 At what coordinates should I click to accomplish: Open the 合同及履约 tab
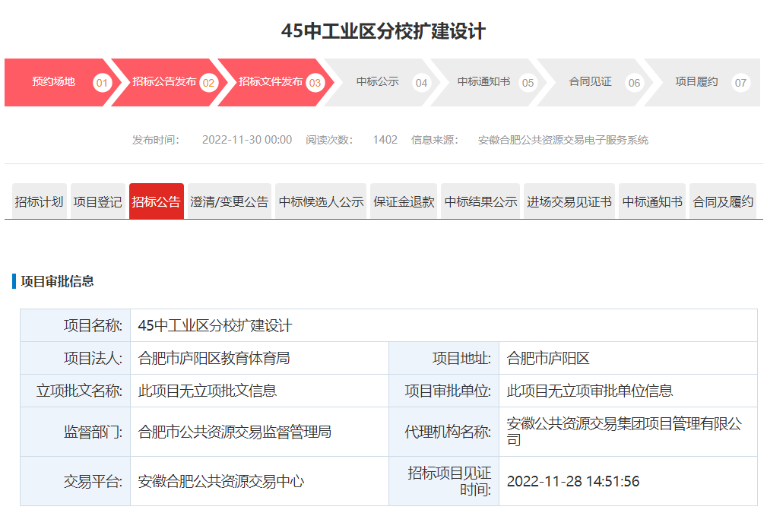click(x=723, y=201)
